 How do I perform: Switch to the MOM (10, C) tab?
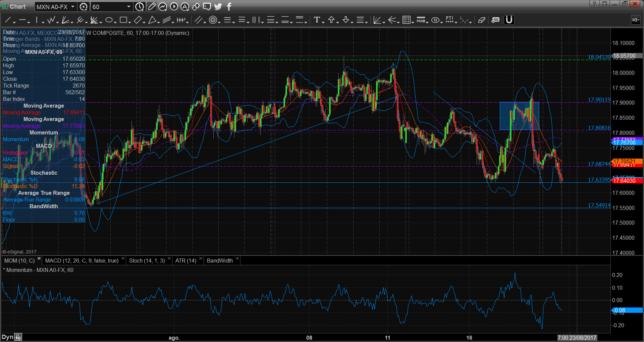pyautogui.click(x=19, y=261)
